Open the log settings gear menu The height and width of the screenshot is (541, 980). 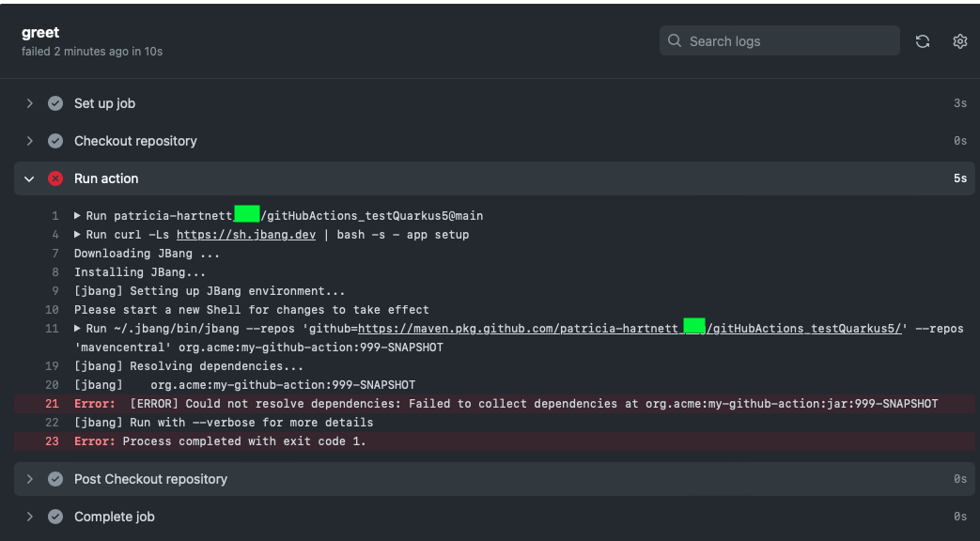click(959, 40)
